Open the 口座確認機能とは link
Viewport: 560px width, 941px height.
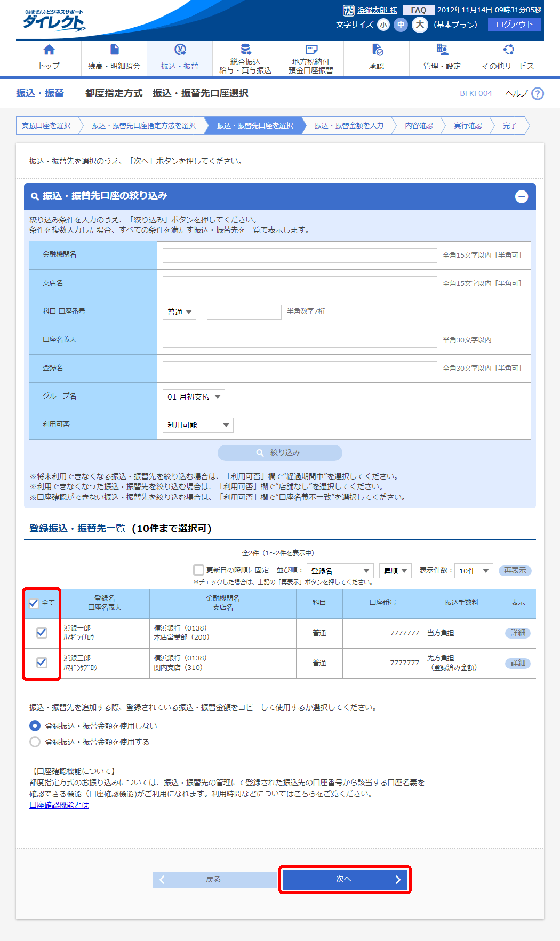point(59,805)
